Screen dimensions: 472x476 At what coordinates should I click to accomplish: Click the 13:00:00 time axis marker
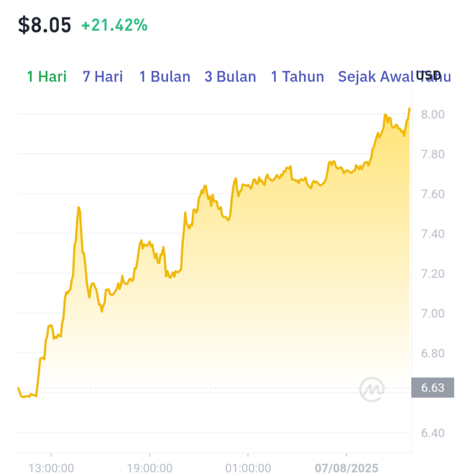point(51,468)
